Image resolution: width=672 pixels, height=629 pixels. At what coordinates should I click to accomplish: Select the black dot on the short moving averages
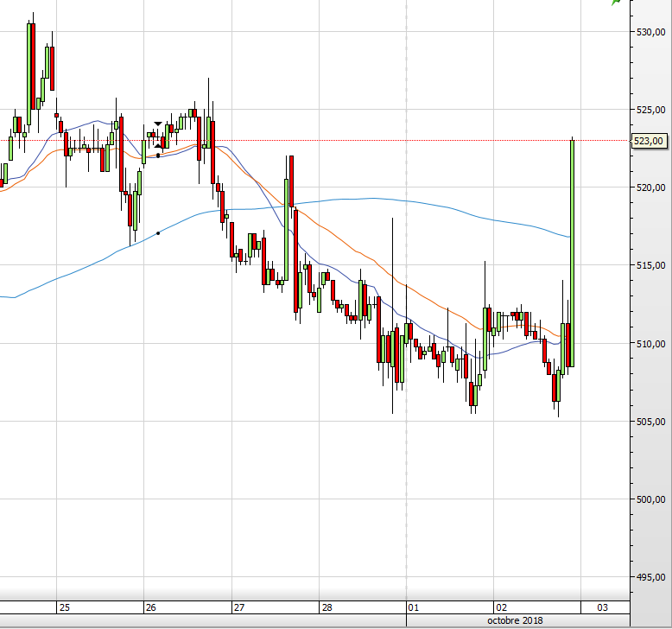point(158,156)
